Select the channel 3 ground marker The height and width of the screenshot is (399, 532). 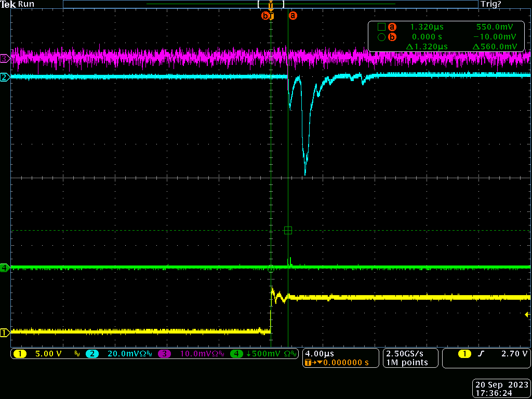(5, 58)
